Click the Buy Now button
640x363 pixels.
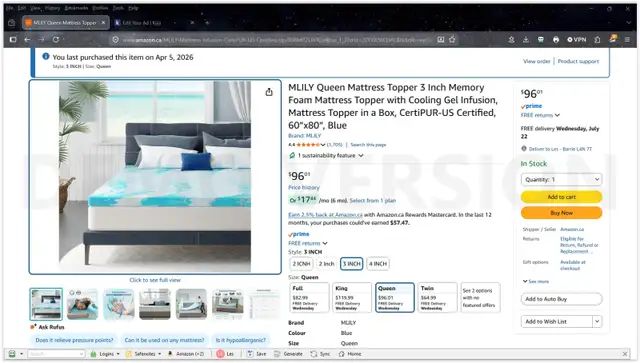(562, 213)
